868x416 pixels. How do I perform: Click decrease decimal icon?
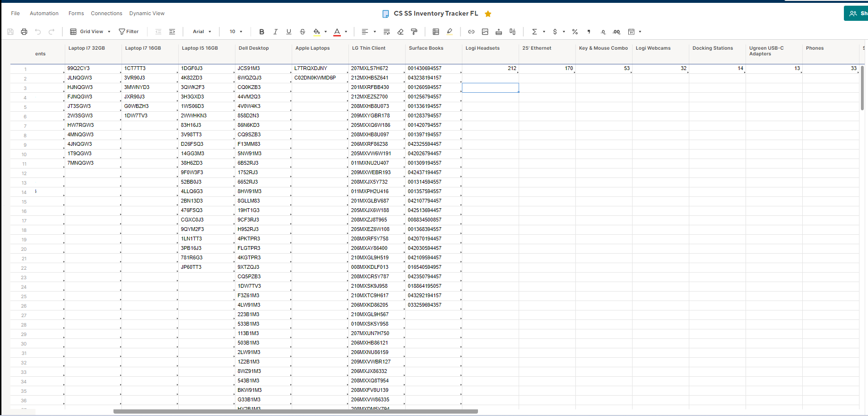click(603, 32)
